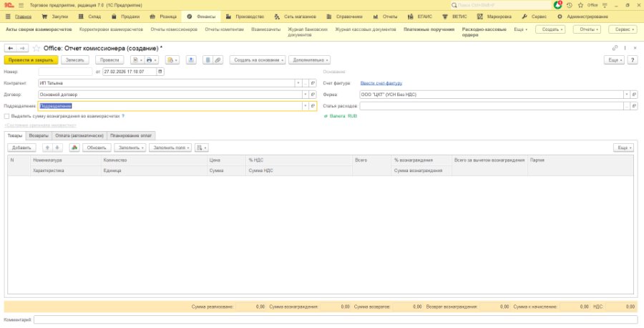Go back with the left arrow
The height and width of the screenshot is (328, 644).
(10, 48)
